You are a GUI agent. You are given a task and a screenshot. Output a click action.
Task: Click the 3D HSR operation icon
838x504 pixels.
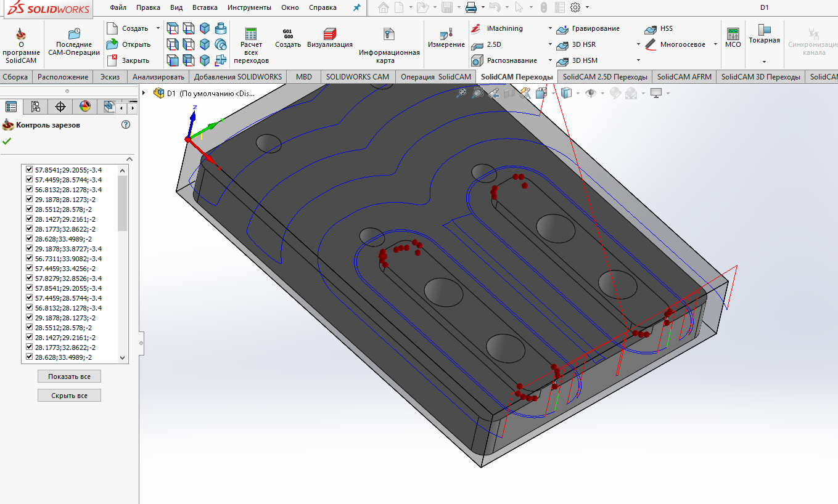[562, 44]
